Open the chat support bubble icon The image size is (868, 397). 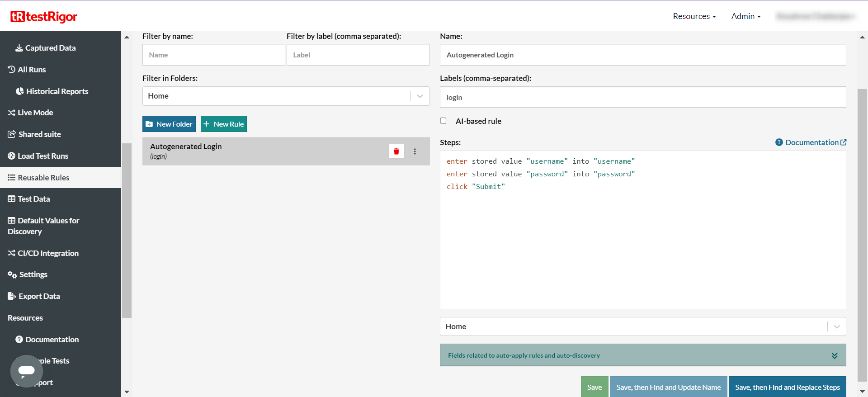(27, 371)
